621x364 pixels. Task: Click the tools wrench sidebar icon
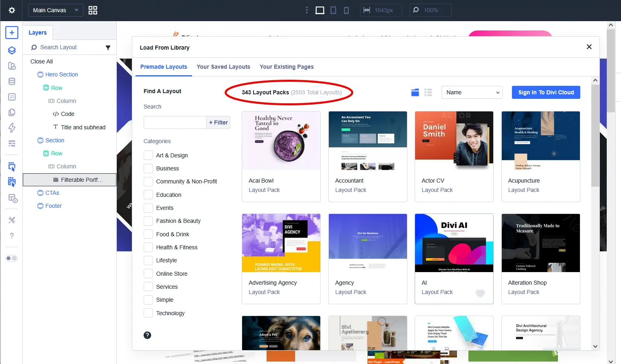point(12,220)
